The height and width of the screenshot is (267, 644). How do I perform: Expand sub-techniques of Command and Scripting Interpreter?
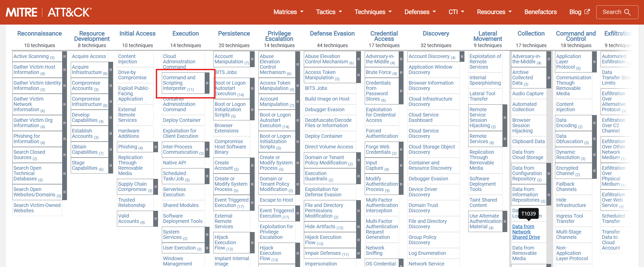tap(207, 83)
